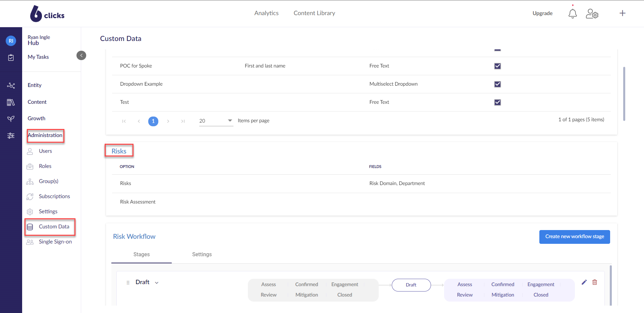Open user settings icon in header

point(592,13)
